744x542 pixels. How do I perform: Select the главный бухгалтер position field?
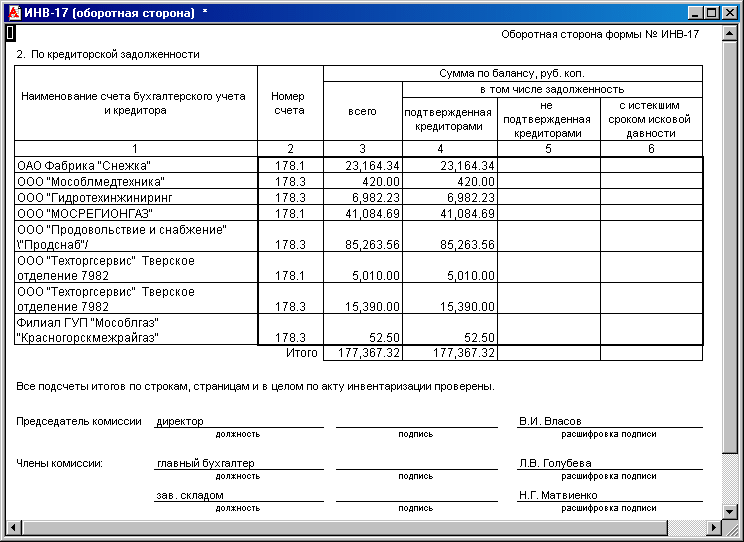pyautogui.click(x=239, y=463)
